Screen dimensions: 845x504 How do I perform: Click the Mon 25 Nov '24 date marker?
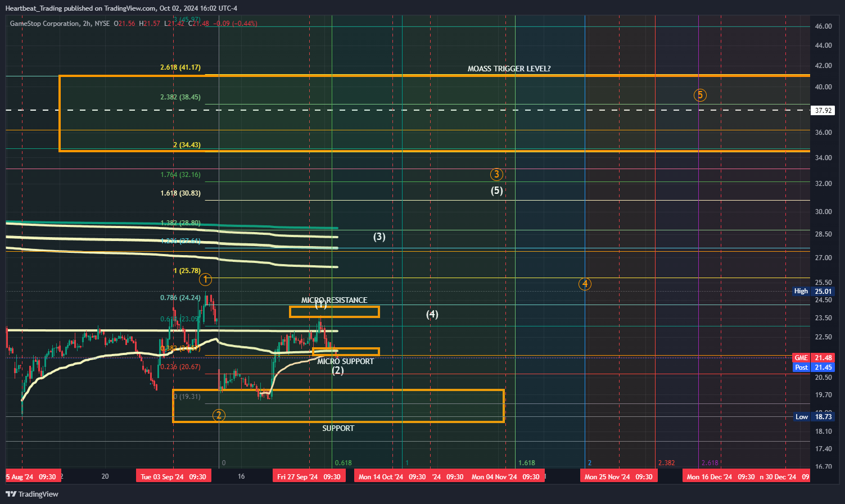[618, 476]
